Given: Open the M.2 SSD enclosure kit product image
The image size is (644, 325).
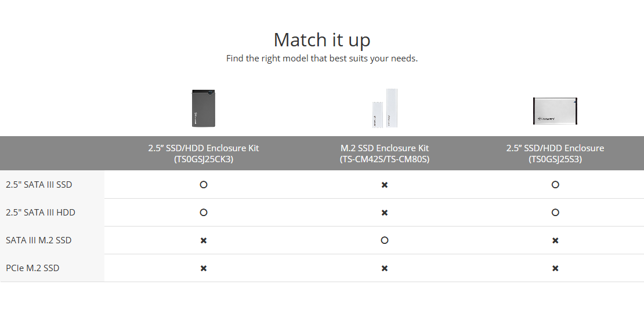Looking at the screenshot, I should [385, 108].
